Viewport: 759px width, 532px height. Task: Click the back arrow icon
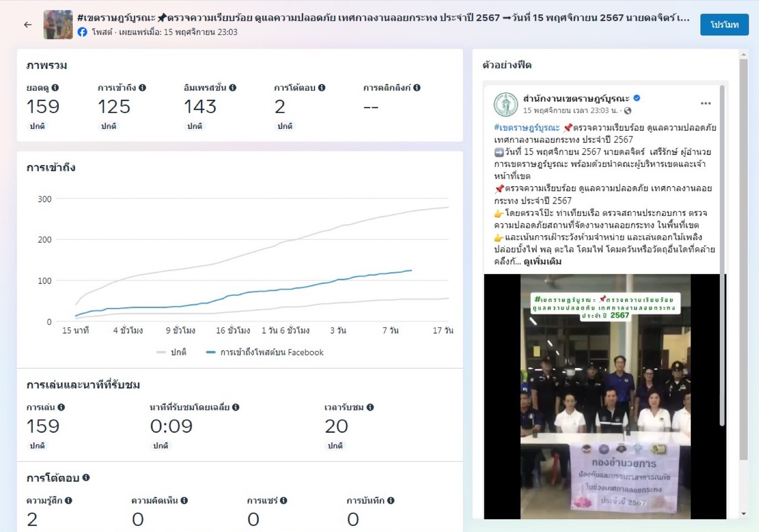pos(28,24)
